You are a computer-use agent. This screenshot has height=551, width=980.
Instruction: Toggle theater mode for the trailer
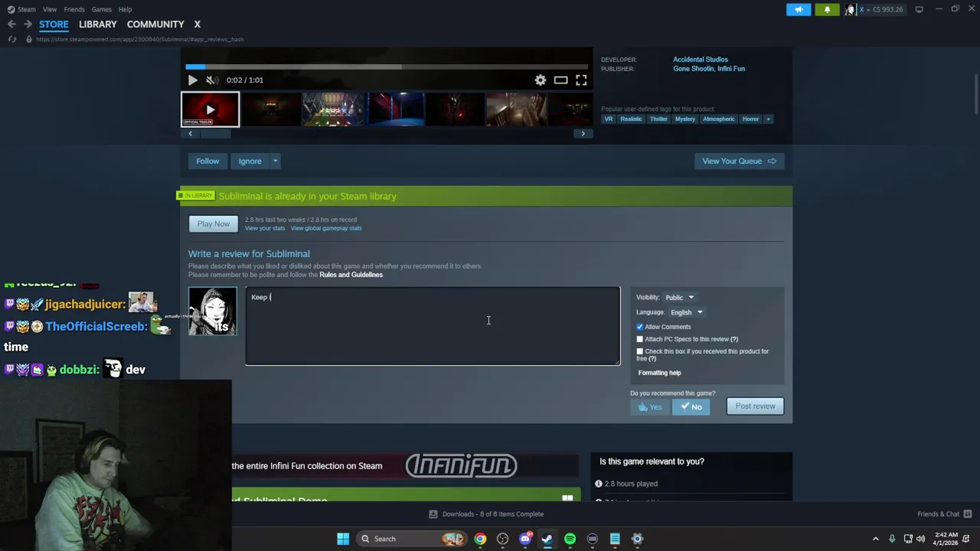point(560,80)
